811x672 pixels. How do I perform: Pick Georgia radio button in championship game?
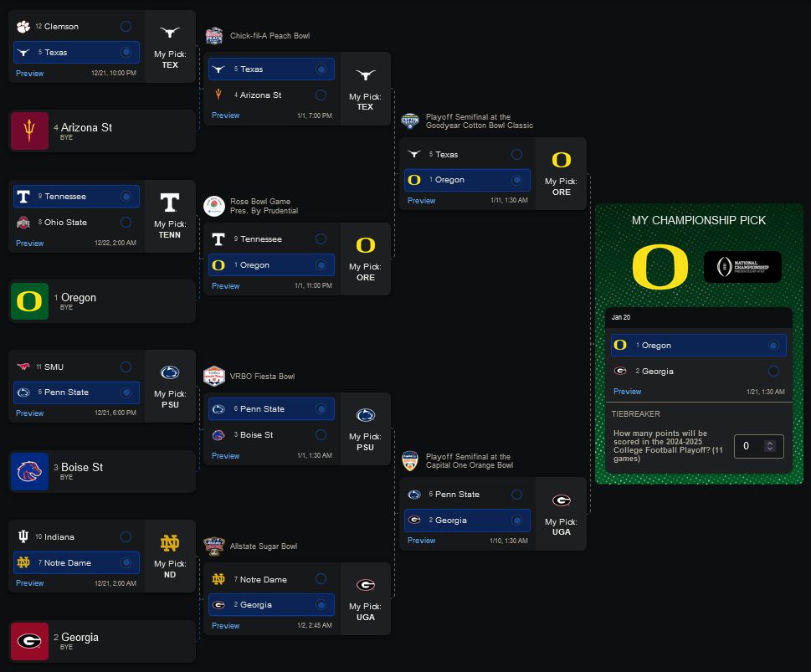click(x=773, y=371)
